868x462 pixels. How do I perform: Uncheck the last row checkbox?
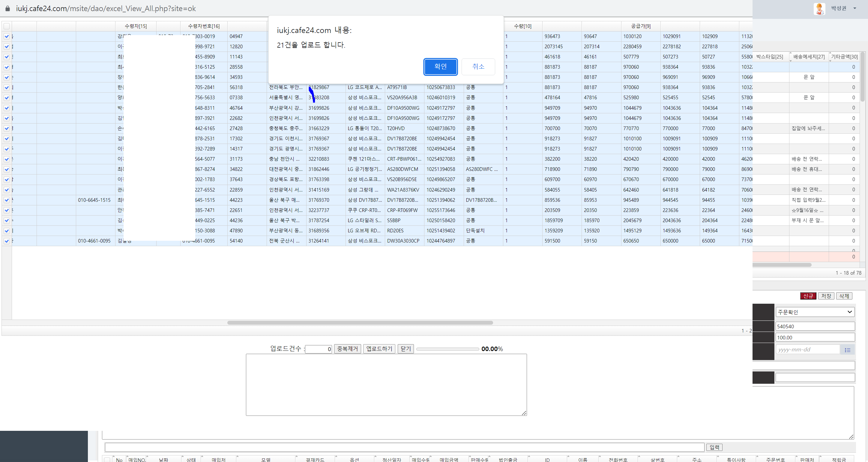coord(7,241)
